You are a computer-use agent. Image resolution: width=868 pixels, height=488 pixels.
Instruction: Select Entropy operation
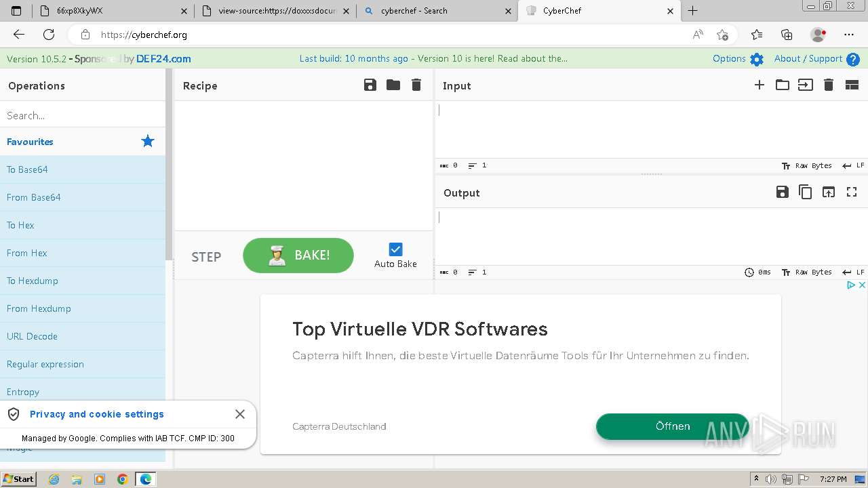coord(83,391)
